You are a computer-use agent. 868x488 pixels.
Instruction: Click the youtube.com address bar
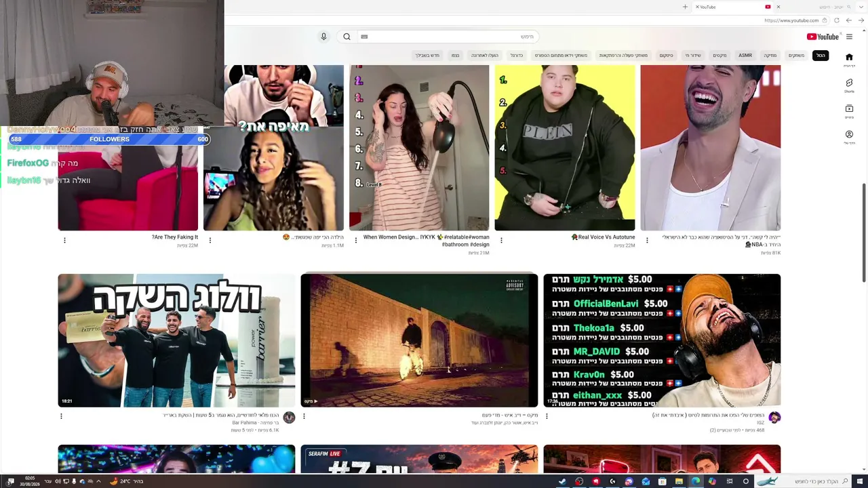click(791, 20)
